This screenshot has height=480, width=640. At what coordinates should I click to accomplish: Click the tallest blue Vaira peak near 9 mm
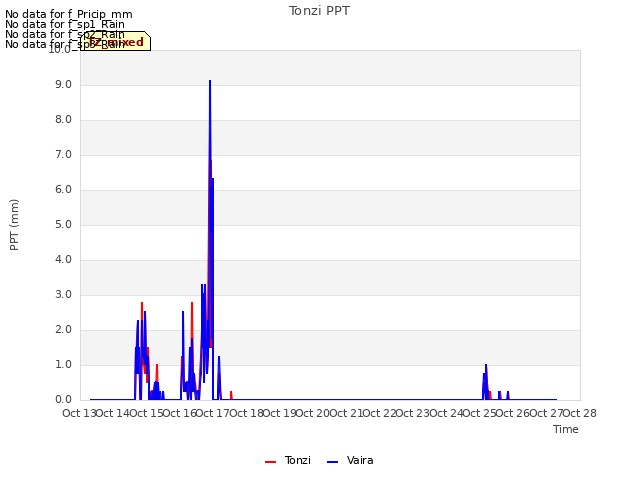click(210, 81)
